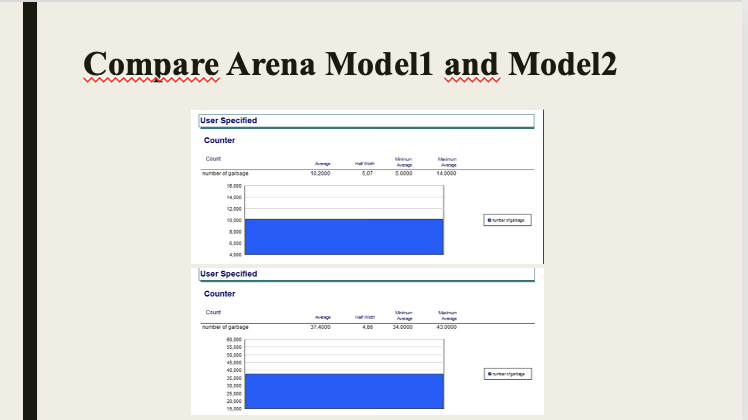Click the 60,000 axis label on the second chart
Image resolution: width=748 pixels, height=420 pixels.
[234, 339]
